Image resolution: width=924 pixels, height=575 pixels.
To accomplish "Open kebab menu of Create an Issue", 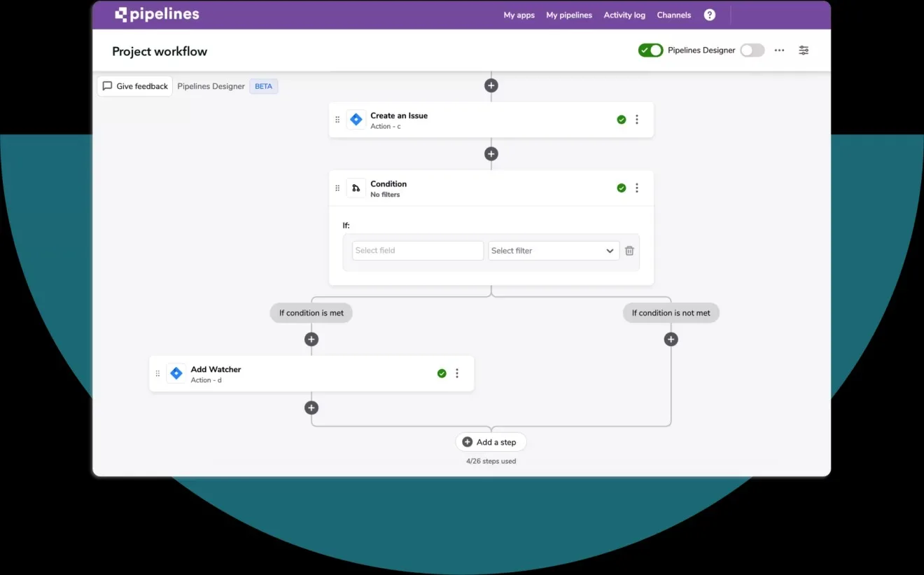I will 637,120.
